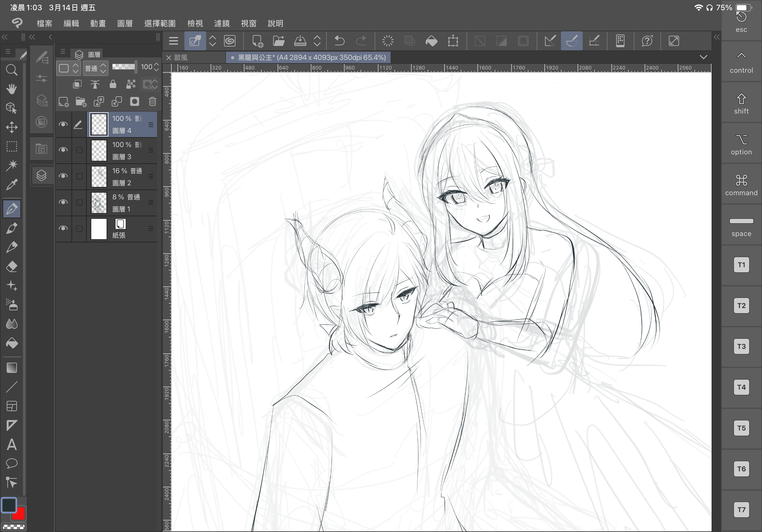
Task: Select the Gradient tool
Action: [x=11, y=368]
